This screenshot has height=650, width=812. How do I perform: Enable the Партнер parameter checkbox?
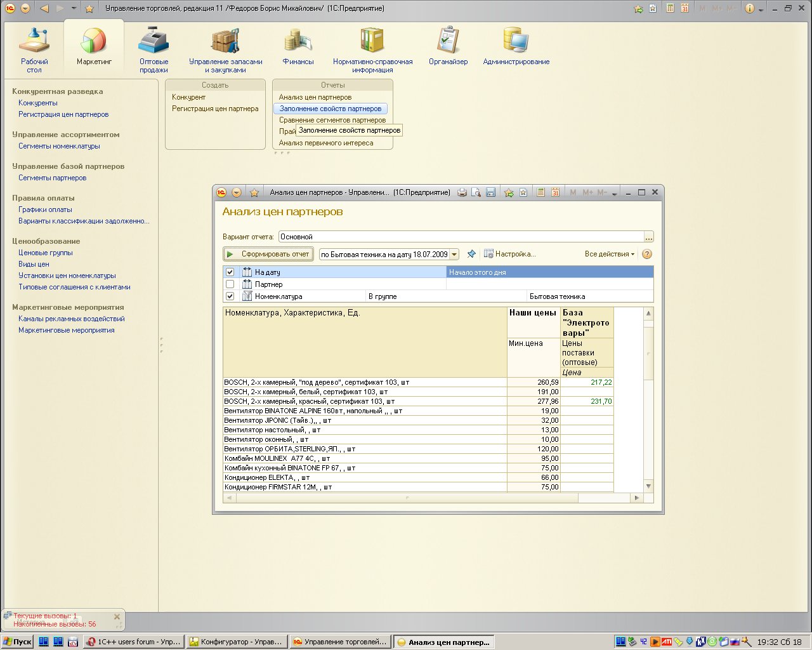pos(230,284)
